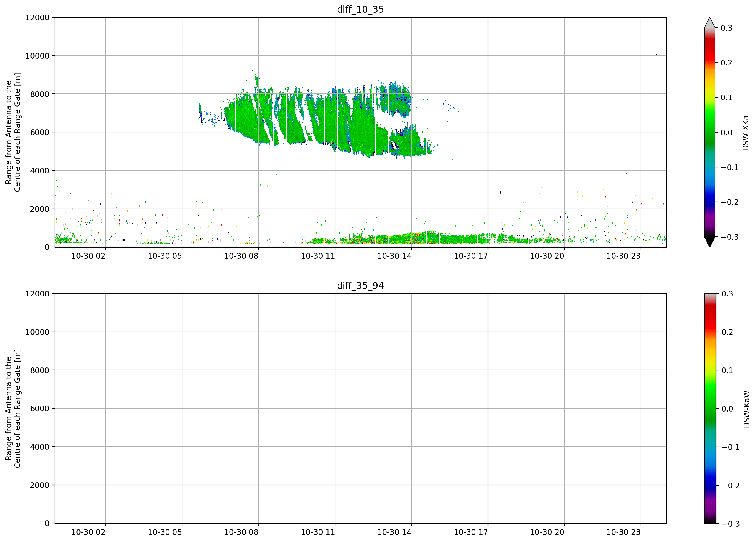Click the top colorbar 0.3 tick label
The height and width of the screenshot is (542, 756).
coord(726,28)
